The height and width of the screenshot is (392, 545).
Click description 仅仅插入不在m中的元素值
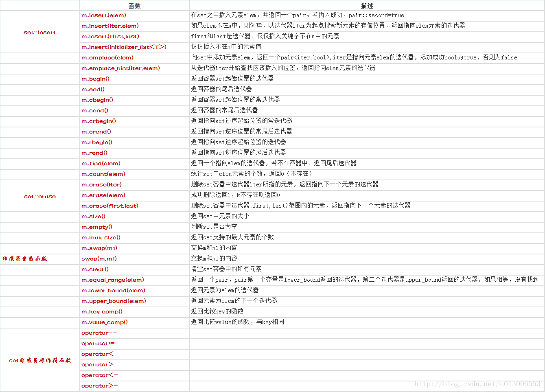(x=367, y=47)
